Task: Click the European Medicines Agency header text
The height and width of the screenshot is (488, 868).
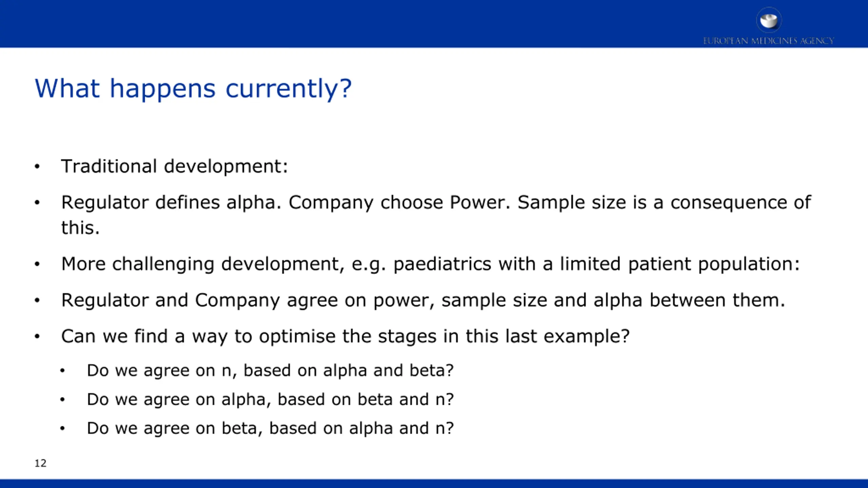Action: tap(768, 41)
